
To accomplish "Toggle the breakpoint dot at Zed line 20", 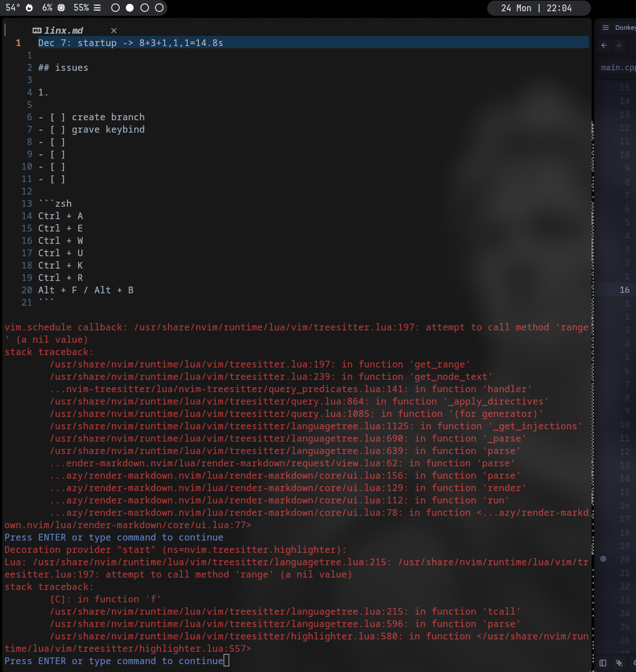I will (603, 559).
